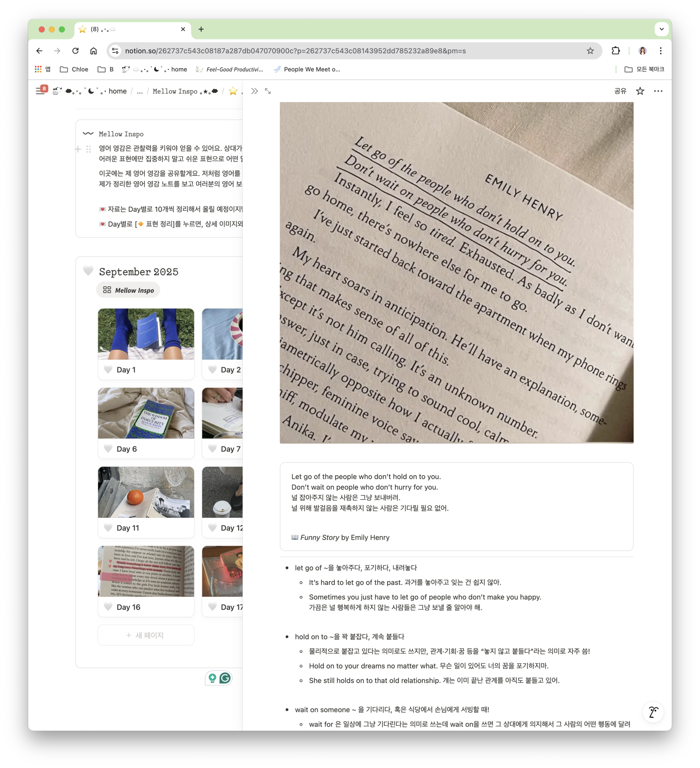Viewport: 700px width, 768px height.
Task: Open Notion sidebar hamburger menu
Action: pyautogui.click(x=40, y=91)
